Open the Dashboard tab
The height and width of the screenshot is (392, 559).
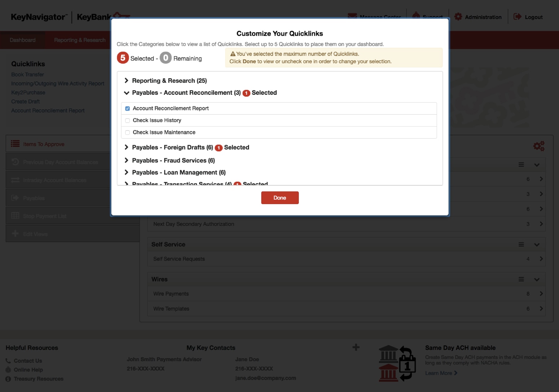click(23, 40)
